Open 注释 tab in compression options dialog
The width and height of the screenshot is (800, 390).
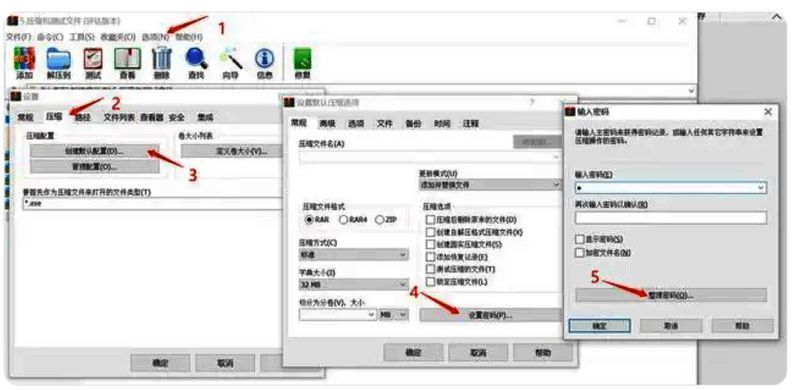tap(470, 124)
